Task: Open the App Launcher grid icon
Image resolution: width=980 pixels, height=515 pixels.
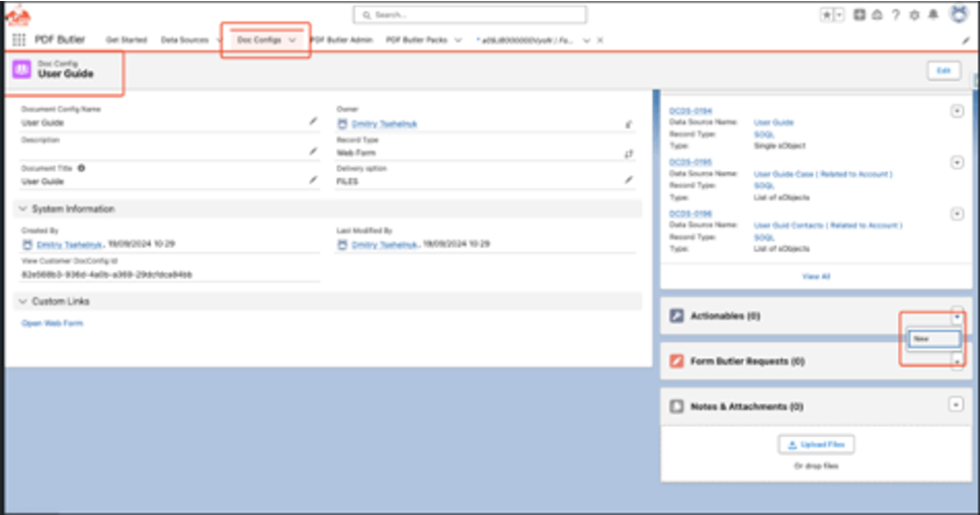Action: tap(19, 40)
